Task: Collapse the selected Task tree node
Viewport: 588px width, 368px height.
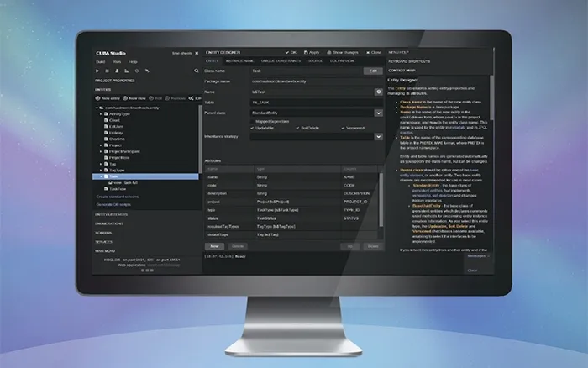Action: click(101, 176)
